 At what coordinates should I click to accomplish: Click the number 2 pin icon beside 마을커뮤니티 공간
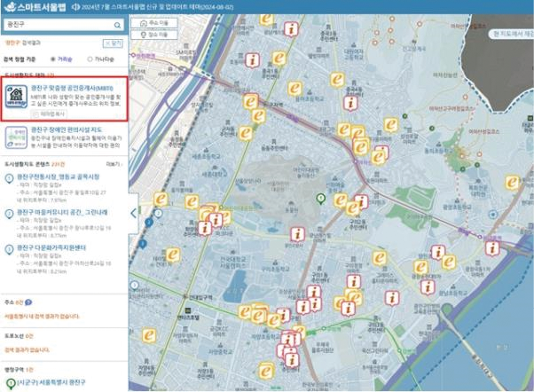click(x=9, y=214)
